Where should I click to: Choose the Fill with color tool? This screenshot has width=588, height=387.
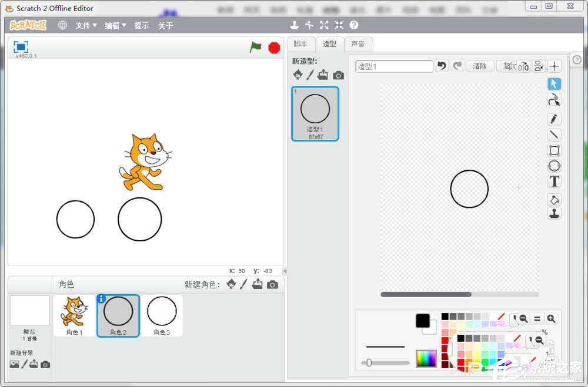pos(554,200)
